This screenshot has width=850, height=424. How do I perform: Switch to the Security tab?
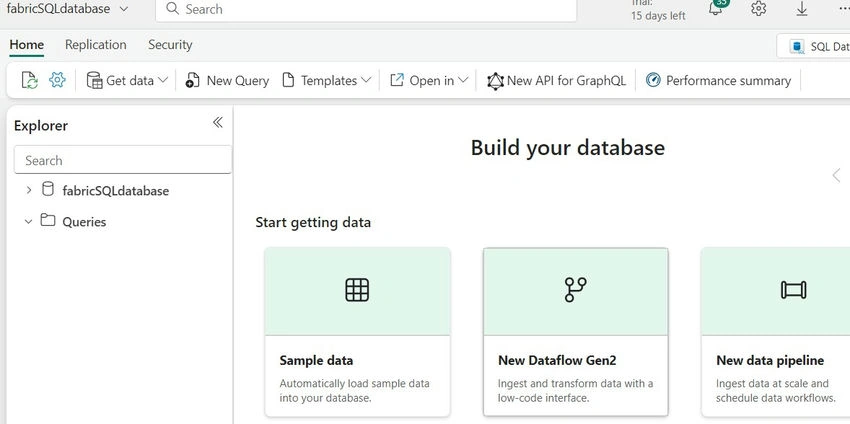pos(170,45)
